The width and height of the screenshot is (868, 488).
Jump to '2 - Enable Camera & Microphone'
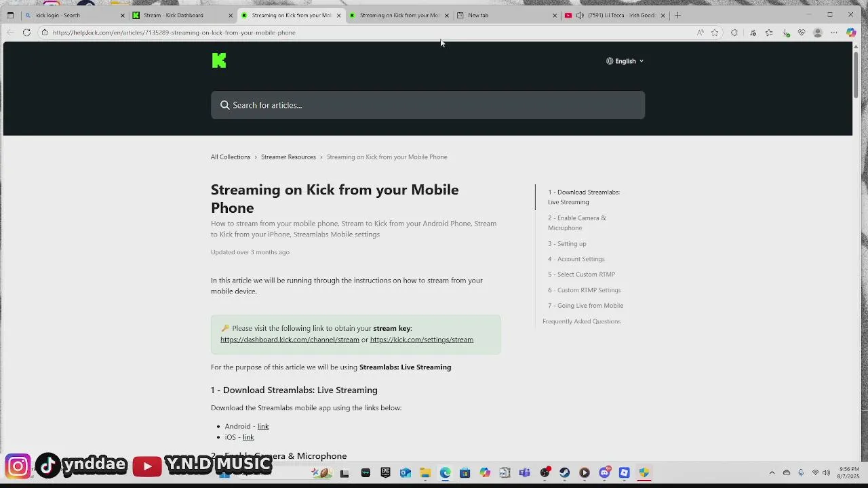click(577, 222)
